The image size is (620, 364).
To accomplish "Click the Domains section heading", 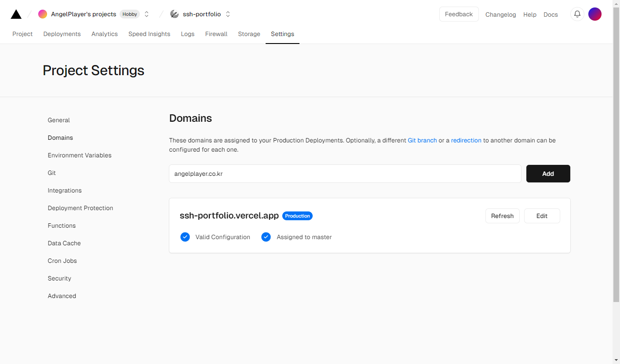I will (x=190, y=118).
